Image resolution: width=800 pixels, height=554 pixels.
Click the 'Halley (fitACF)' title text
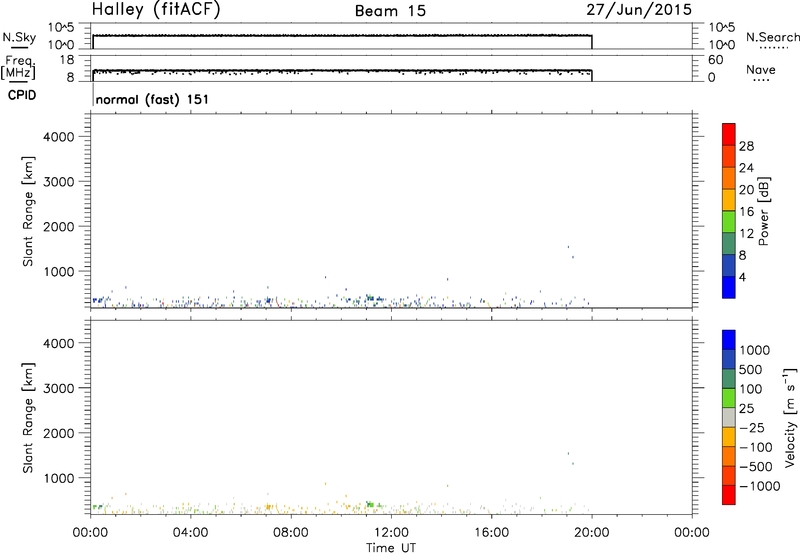(156, 10)
